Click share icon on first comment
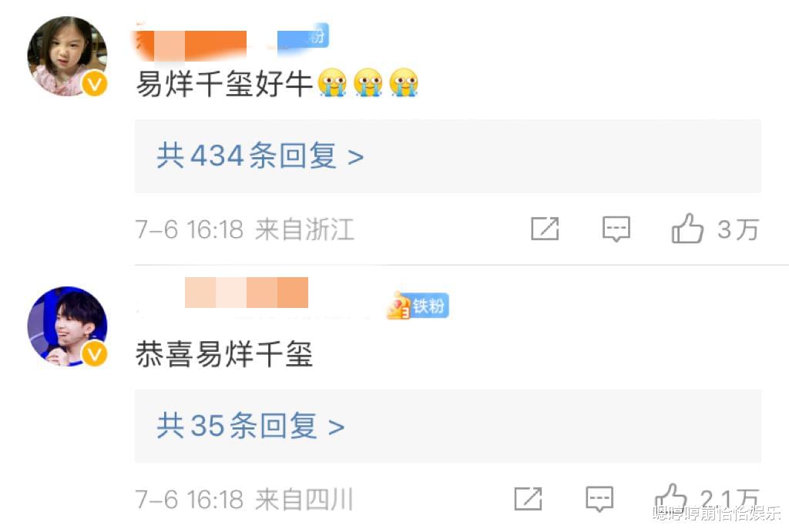Viewport: 789px width, 532px height. (x=545, y=229)
